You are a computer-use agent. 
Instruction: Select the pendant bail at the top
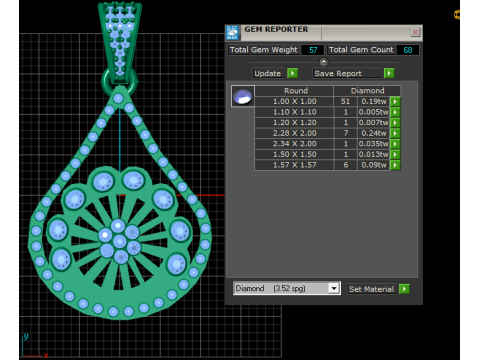tap(120, 42)
